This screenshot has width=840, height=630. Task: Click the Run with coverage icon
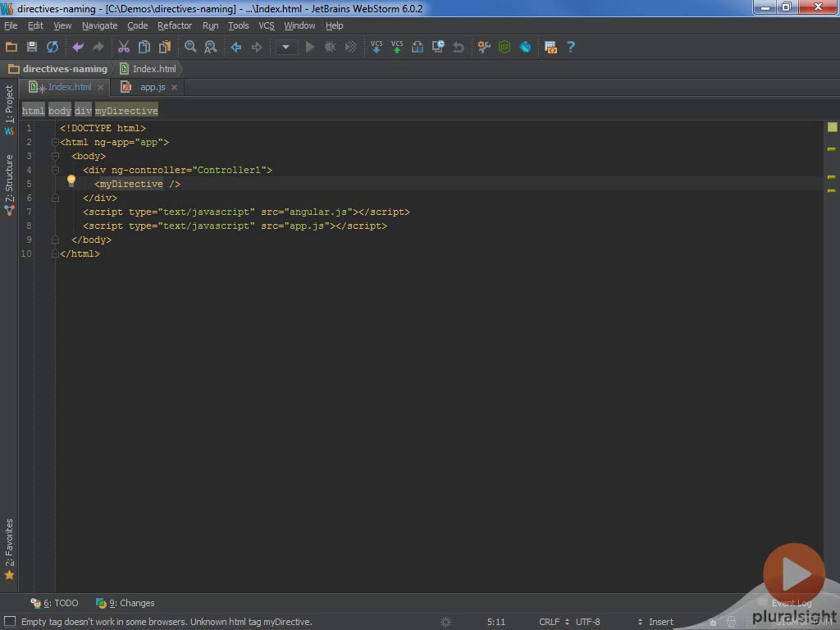point(351,47)
